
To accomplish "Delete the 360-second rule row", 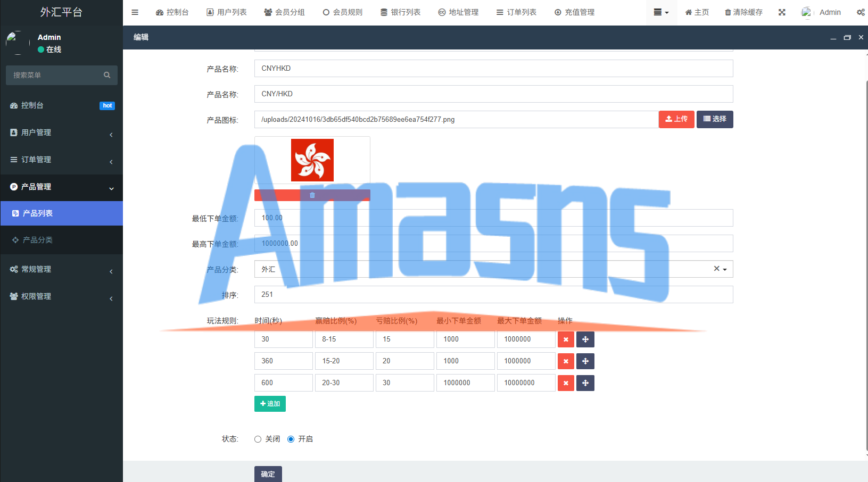I will 566,361.
